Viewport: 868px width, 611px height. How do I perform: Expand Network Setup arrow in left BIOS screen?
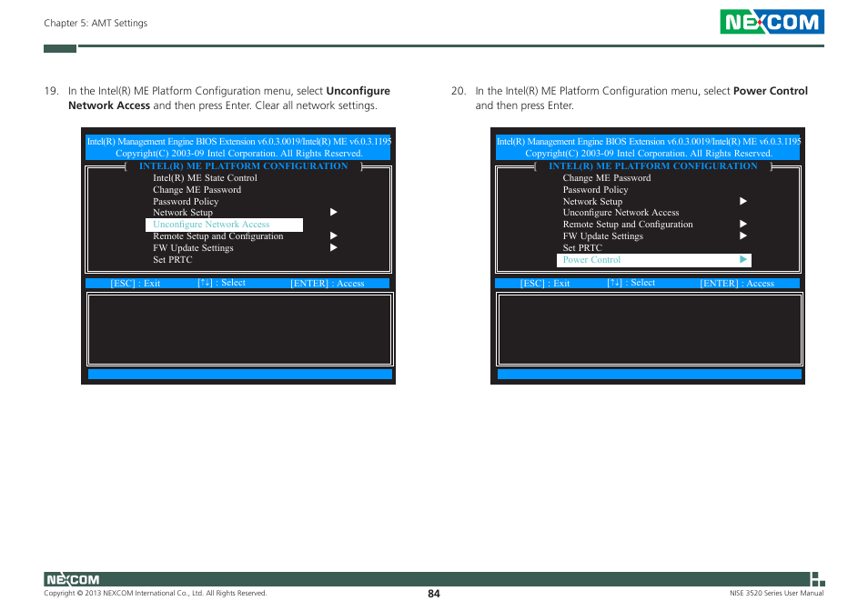click(333, 213)
